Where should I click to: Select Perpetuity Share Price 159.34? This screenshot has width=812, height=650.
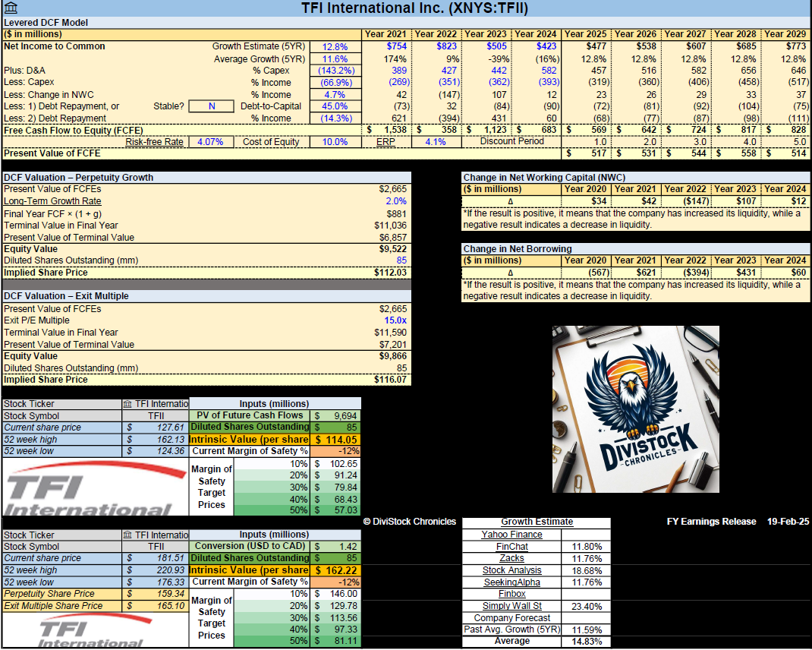click(156, 594)
